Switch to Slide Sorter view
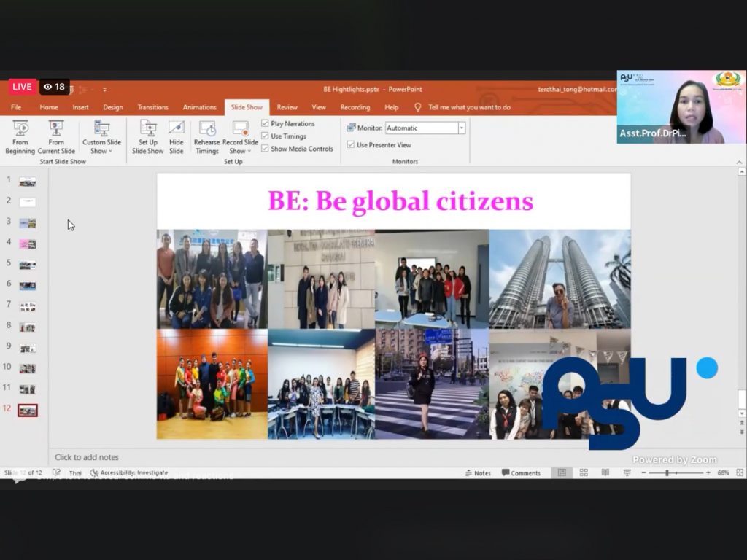 [x=584, y=472]
